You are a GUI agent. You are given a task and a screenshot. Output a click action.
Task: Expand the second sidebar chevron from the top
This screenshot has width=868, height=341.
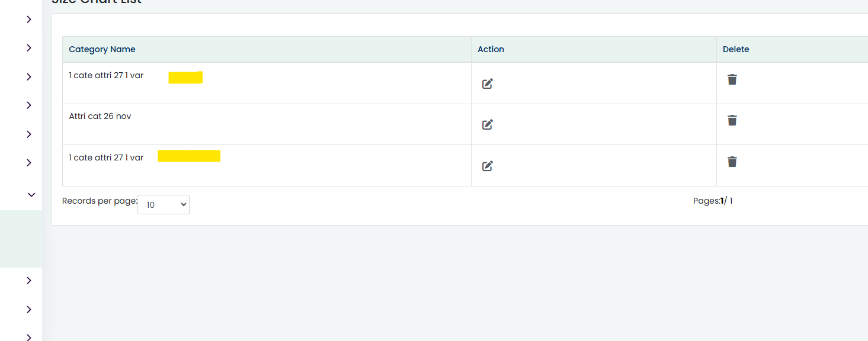pyautogui.click(x=29, y=48)
